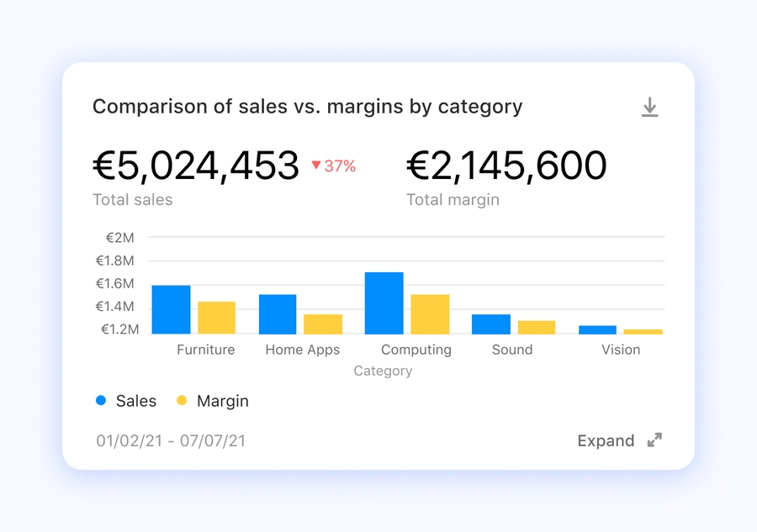757x532 pixels.
Task: Toggle the Sales legend blue dot
Action: [101, 401]
